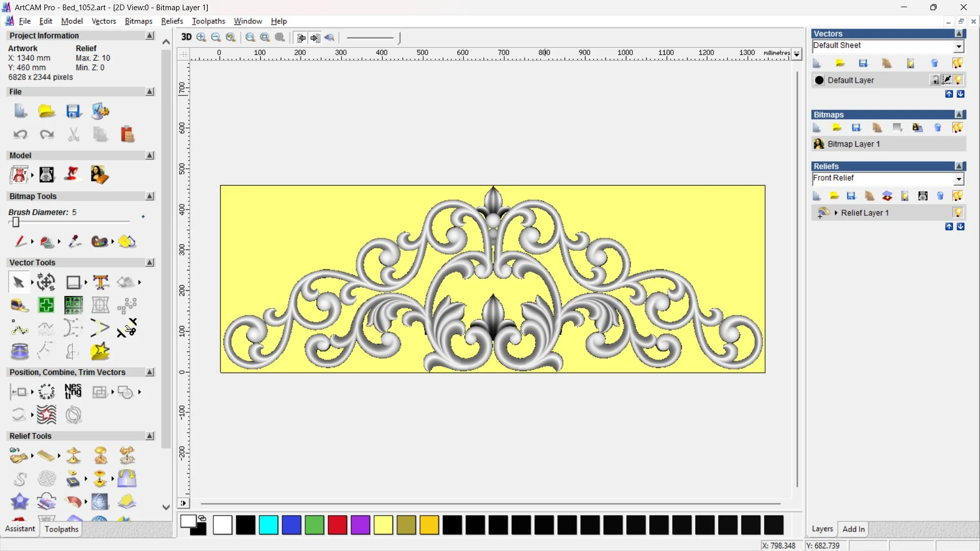This screenshot has height=551, width=980.
Task: Click the Create Text tool icon
Action: [x=101, y=282]
